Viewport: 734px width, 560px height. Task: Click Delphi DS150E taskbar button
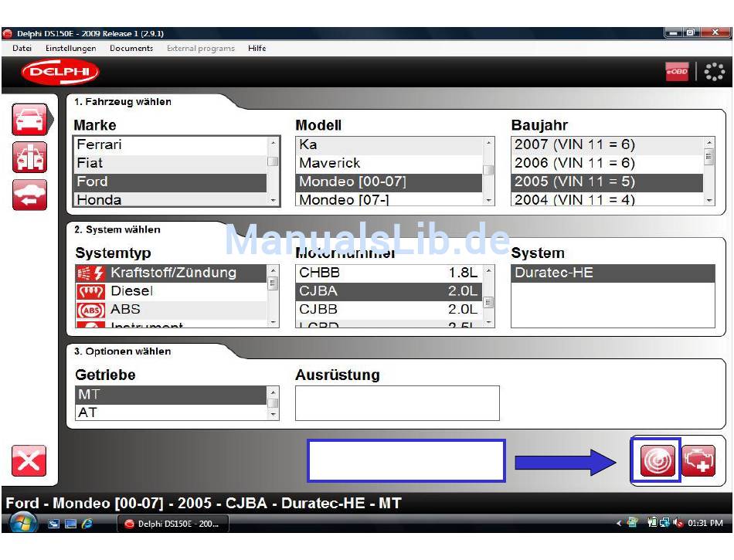(x=173, y=524)
